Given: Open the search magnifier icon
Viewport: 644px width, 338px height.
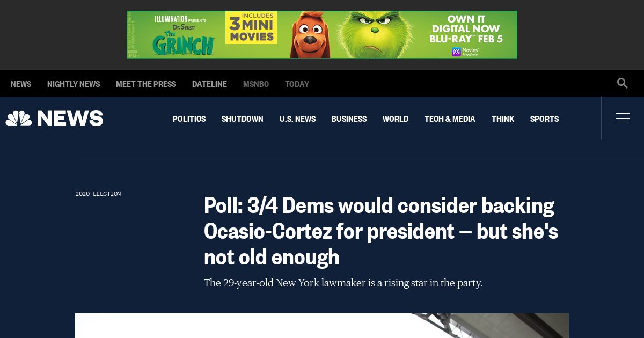Looking at the screenshot, I should click(x=623, y=83).
